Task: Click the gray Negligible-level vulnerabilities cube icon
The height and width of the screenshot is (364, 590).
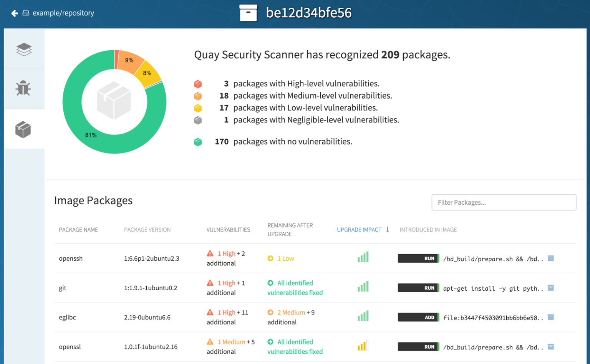Action: [198, 120]
